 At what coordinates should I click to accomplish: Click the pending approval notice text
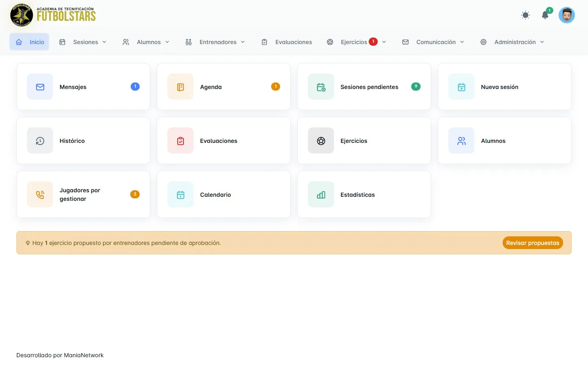[x=127, y=243]
